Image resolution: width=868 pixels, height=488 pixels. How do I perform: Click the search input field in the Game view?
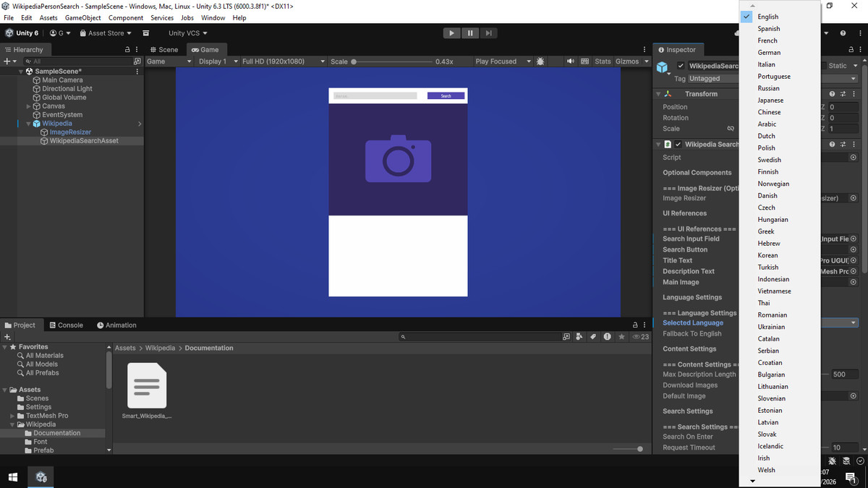tap(375, 96)
